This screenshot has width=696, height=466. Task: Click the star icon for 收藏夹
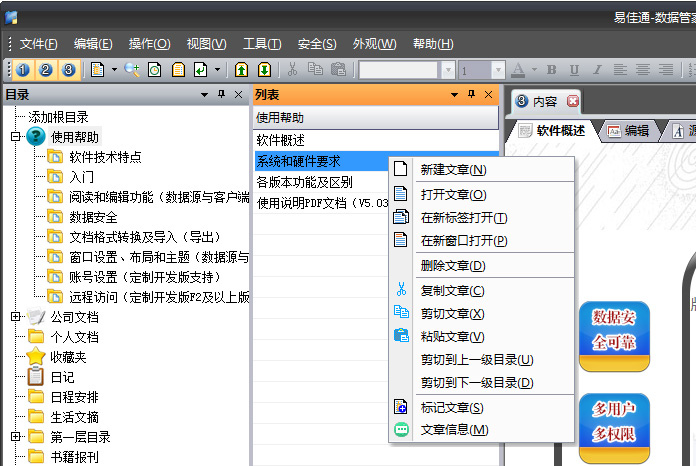click(36, 357)
